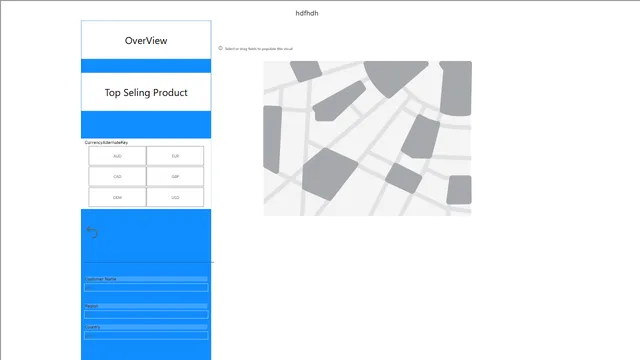The image size is (640, 360).
Task: Open the OverView page button
Action: point(146,40)
